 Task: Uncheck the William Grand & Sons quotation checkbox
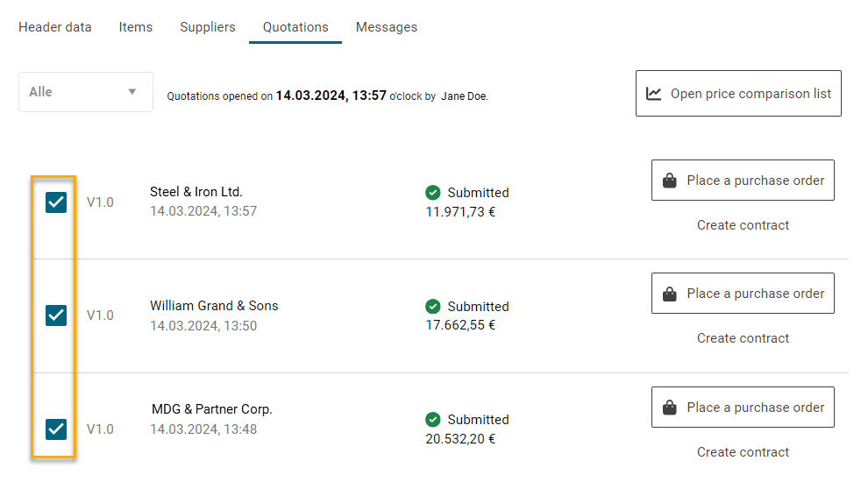(x=56, y=315)
